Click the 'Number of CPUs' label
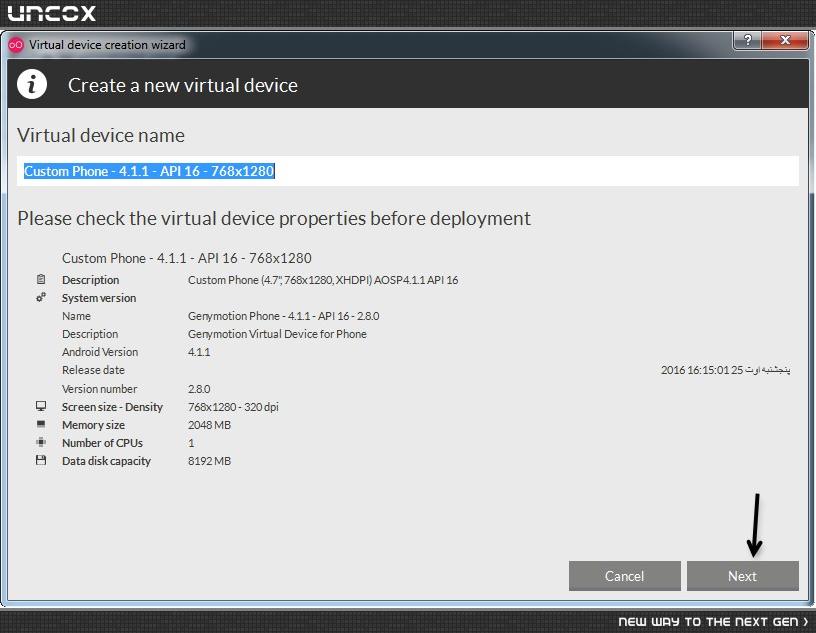This screenshot has height=633, width=816. (x=102, y=443)
